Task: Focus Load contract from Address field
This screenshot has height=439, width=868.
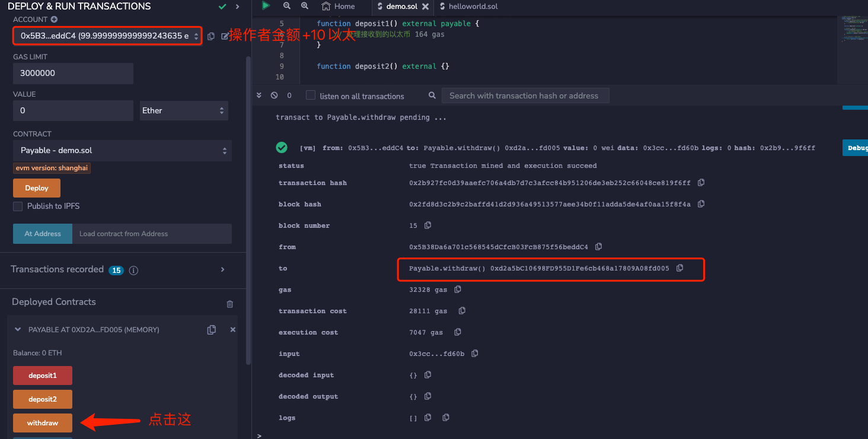Action: [x=152, y=234]
